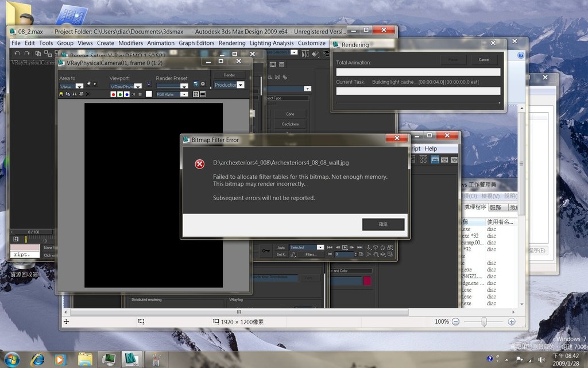Click the Save Image icon in frame window

click(61, 94)
